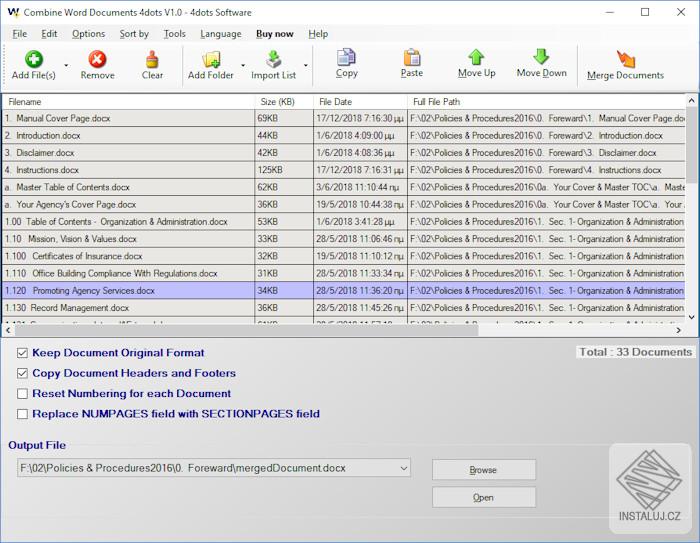Click the scroll down arrow of file list
The image size is (700, 543).
tap(691, 317)
